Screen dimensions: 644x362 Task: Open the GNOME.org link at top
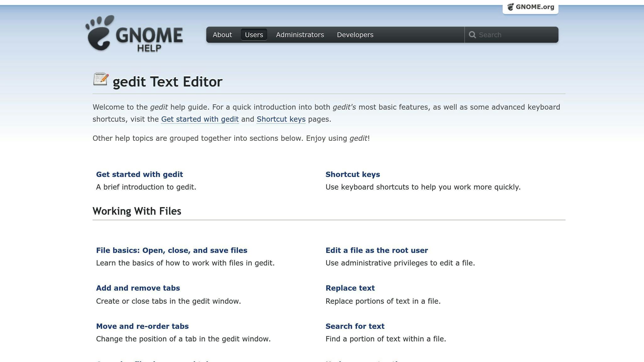[530, 7]
